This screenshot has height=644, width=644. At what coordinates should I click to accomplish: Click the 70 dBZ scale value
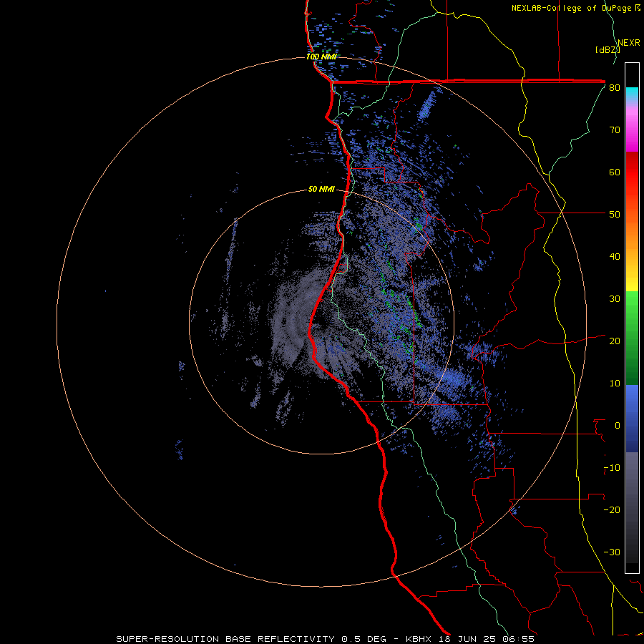[615, 130]
